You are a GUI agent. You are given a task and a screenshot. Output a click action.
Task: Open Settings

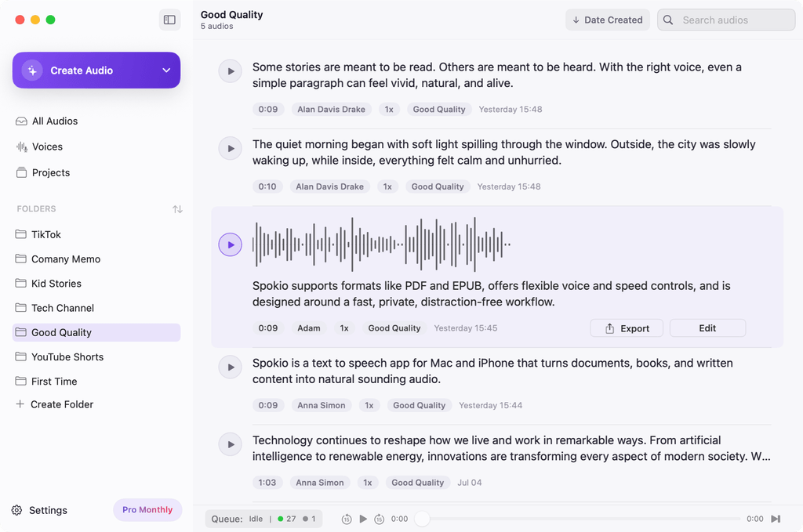click(x=39, y=511)
